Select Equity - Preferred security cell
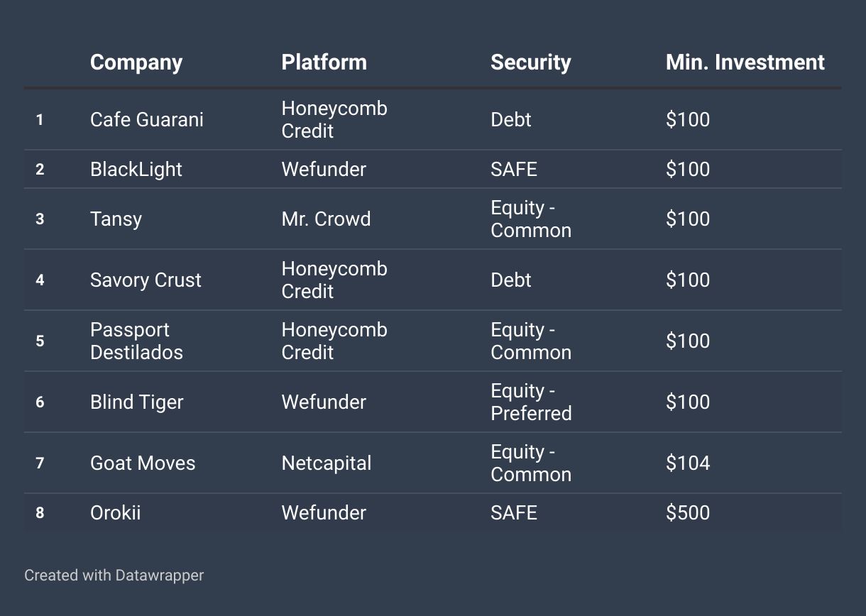Viewport: 866px width, 616px height. point(531,402)
